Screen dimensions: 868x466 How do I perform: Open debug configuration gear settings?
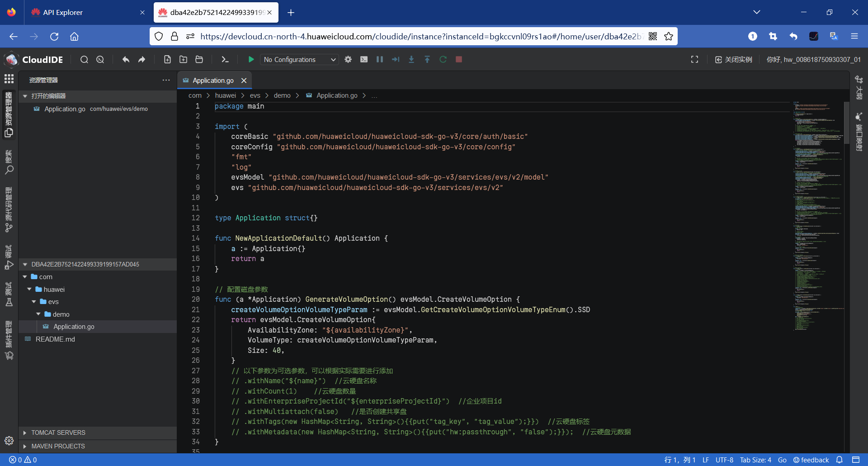348,59
